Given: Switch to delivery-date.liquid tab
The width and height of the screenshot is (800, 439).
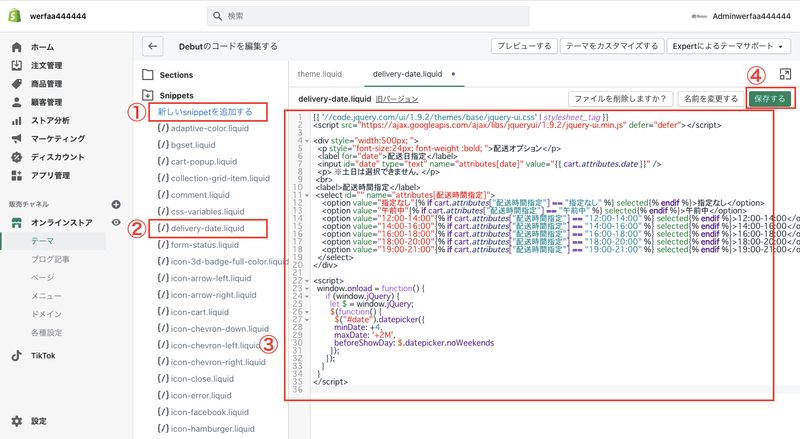Looking at the screenshot, I should point(407,74).
